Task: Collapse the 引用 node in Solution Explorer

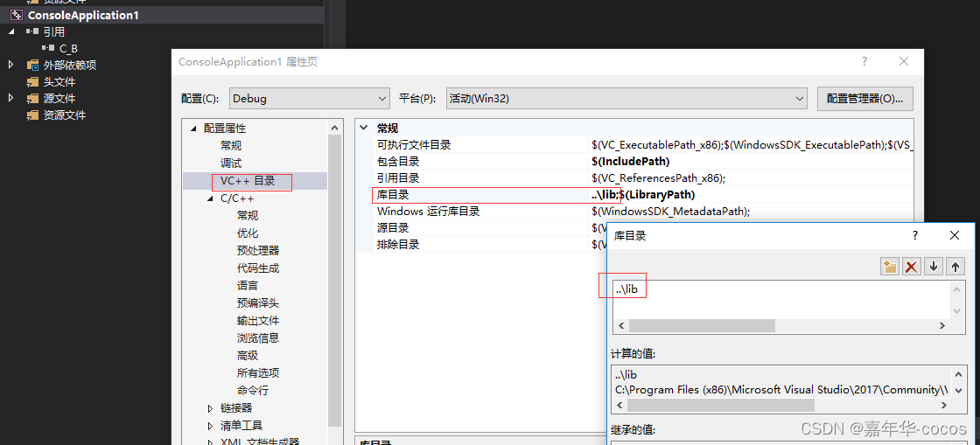Action: click(12, 31)
